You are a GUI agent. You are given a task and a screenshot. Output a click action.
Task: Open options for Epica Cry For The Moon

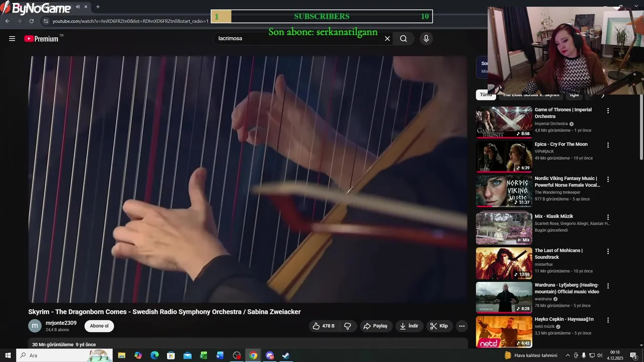pos(608,145)
